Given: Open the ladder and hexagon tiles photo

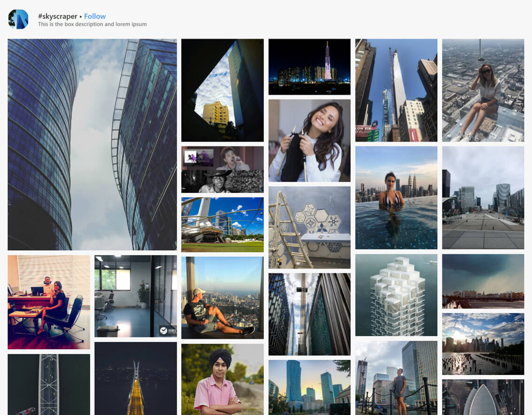Looking at the screenshot, I should point(309,227).
